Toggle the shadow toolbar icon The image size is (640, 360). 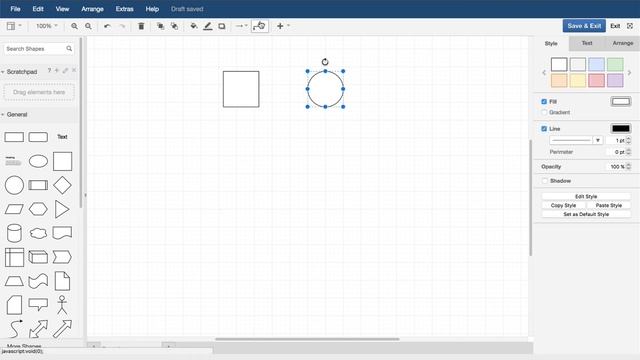(222, 26)
